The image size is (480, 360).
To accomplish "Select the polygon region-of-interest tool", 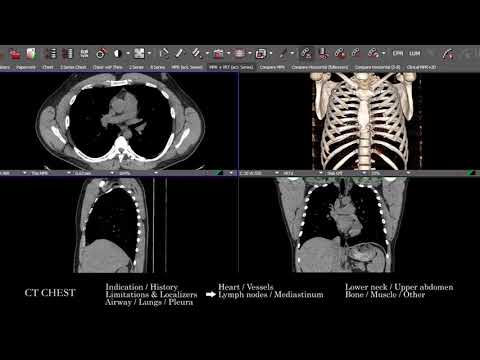I will [x=164, y=53].
